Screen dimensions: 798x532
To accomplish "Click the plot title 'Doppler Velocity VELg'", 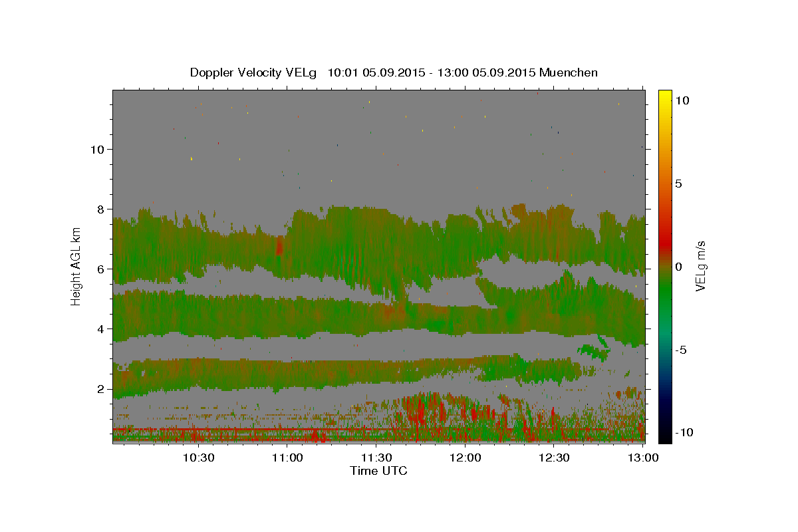I will [255, 72].
